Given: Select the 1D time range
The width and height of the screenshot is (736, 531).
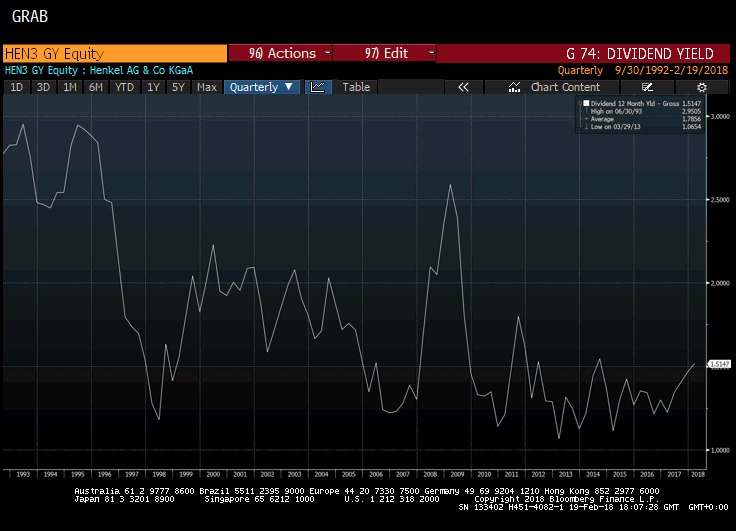Looking at the screenshot, I should pyautogui.click(x=16, y=87).
